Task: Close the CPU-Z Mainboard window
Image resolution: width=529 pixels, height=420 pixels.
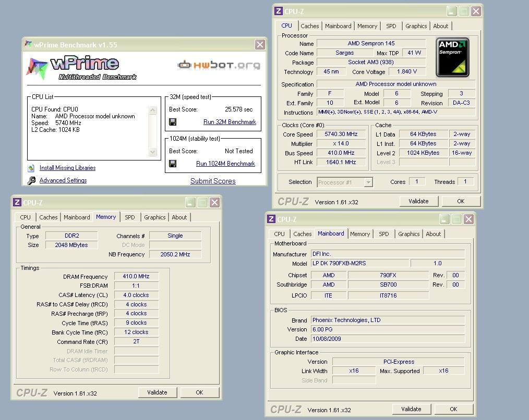Action: pos(468,219)
